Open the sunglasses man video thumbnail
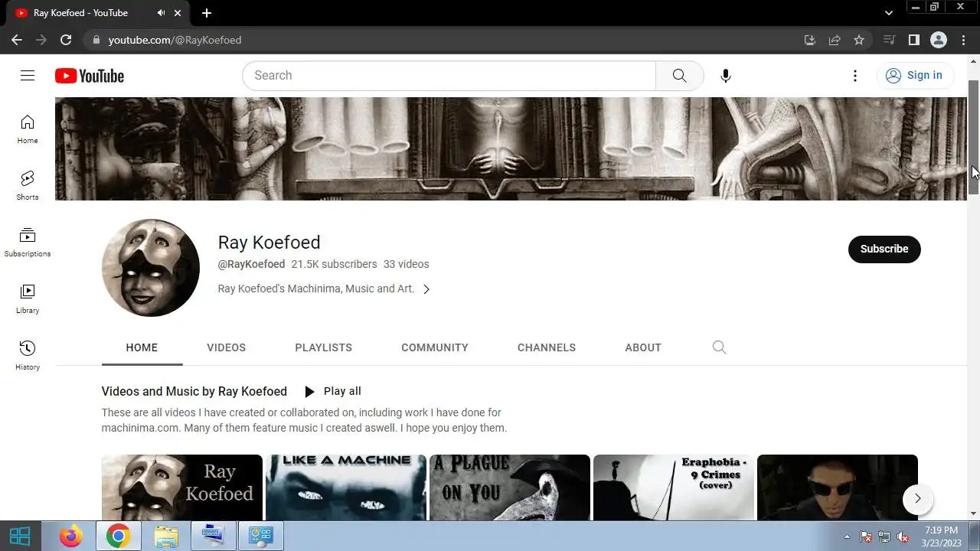 coord(838,487)
